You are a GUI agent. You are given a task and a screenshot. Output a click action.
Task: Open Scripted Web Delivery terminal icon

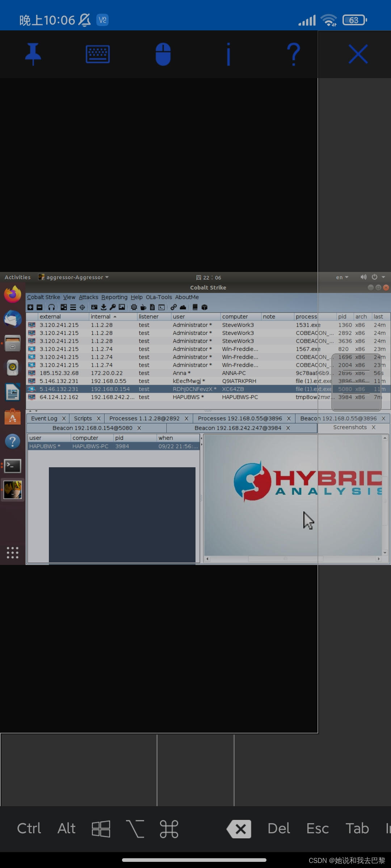click(x=161, y=307)
